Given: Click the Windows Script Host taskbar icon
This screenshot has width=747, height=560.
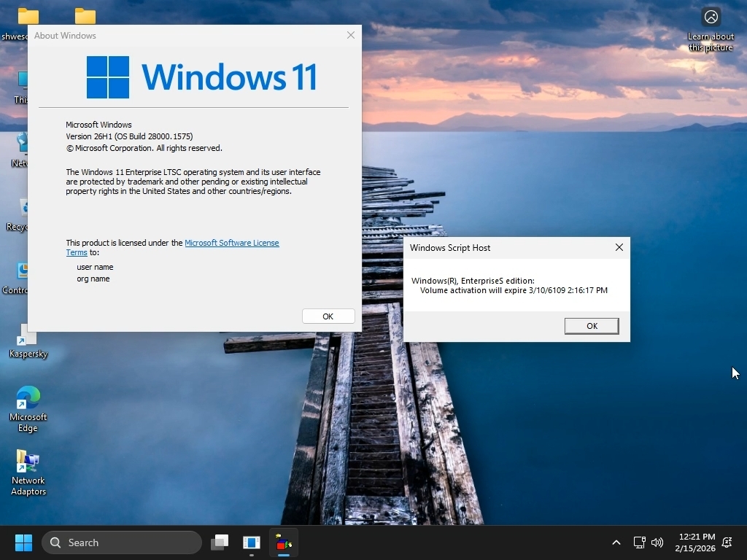Looking at the screenshot, I should pyautogui.click(x=284, y=542).
